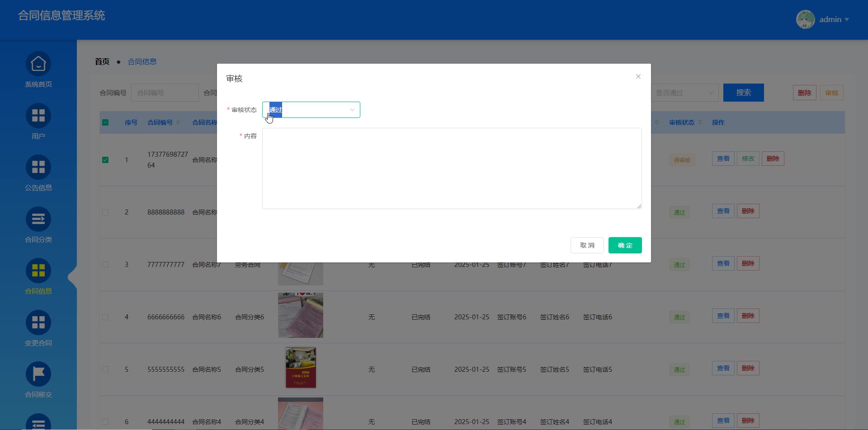Viewport: 868px width, 430px height.
Task: Click the blue 搜索 button
Action: pos(744,93)
